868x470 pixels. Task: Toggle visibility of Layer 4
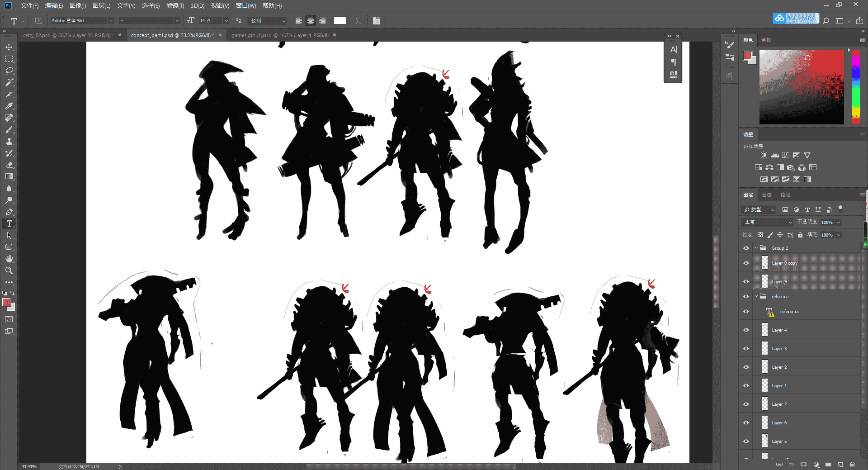[x=746, y=330]
